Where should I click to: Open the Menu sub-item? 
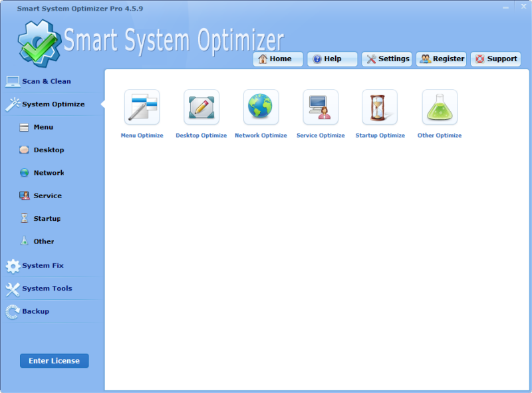(43, 127)
